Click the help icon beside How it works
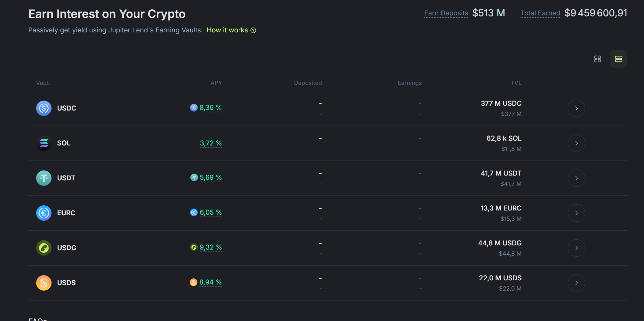 click(253, 30)
